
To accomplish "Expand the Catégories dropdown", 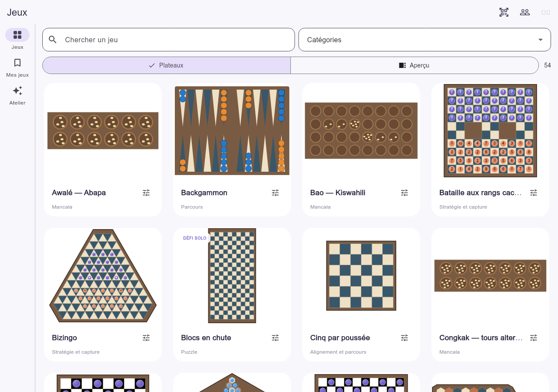I will tap(425, 40).
